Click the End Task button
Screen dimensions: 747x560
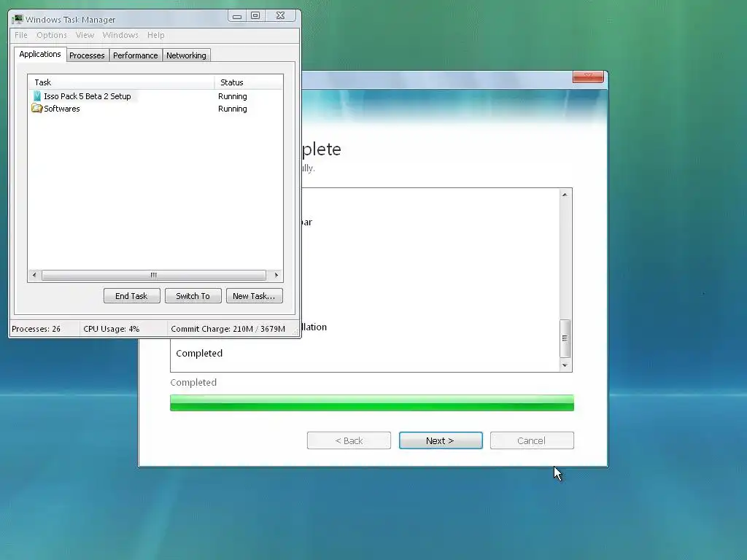[131, 296]
